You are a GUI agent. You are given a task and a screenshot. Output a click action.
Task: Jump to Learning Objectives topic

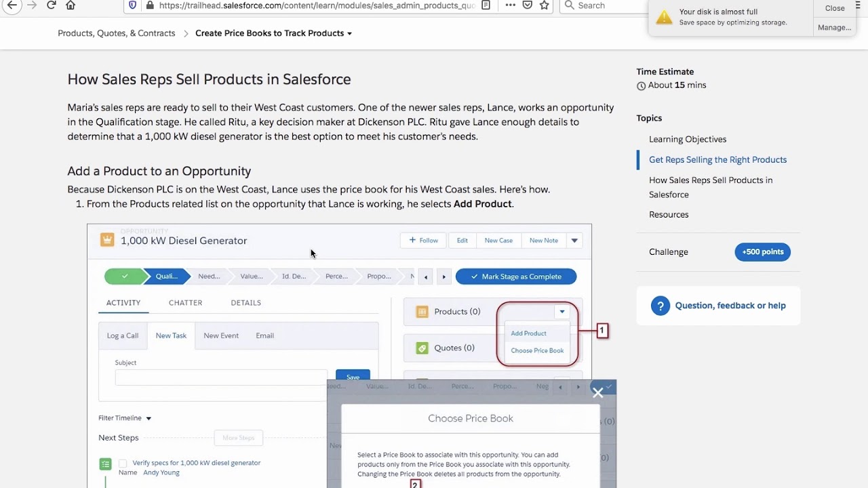(x=688, y=139)
